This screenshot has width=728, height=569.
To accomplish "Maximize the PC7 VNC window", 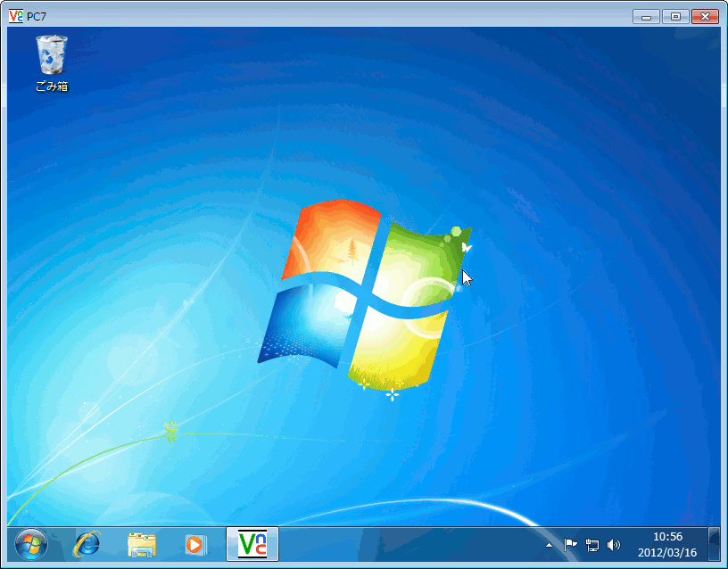I will 675,16.
